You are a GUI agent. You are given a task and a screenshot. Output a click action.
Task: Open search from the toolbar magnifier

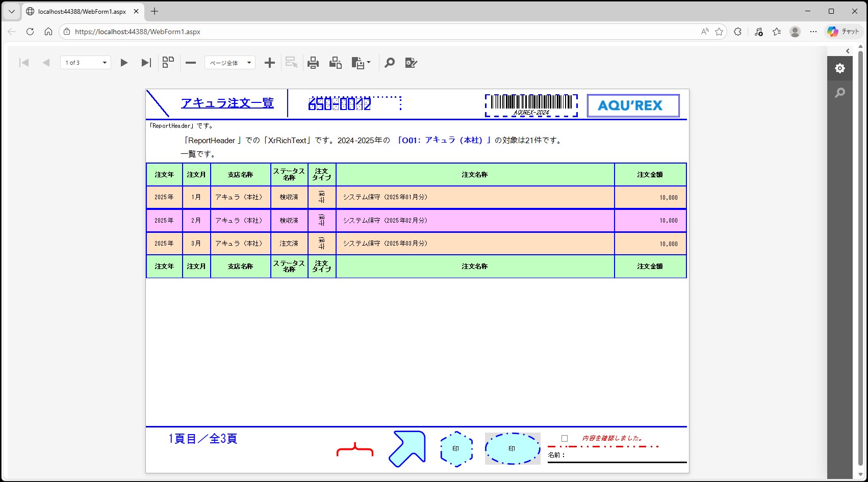click(x=390, y=63)
